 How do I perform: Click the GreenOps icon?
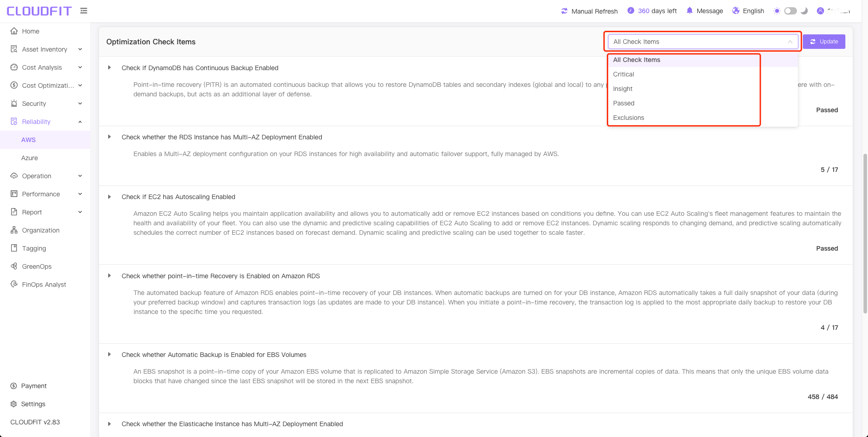(x=14, y=266)
